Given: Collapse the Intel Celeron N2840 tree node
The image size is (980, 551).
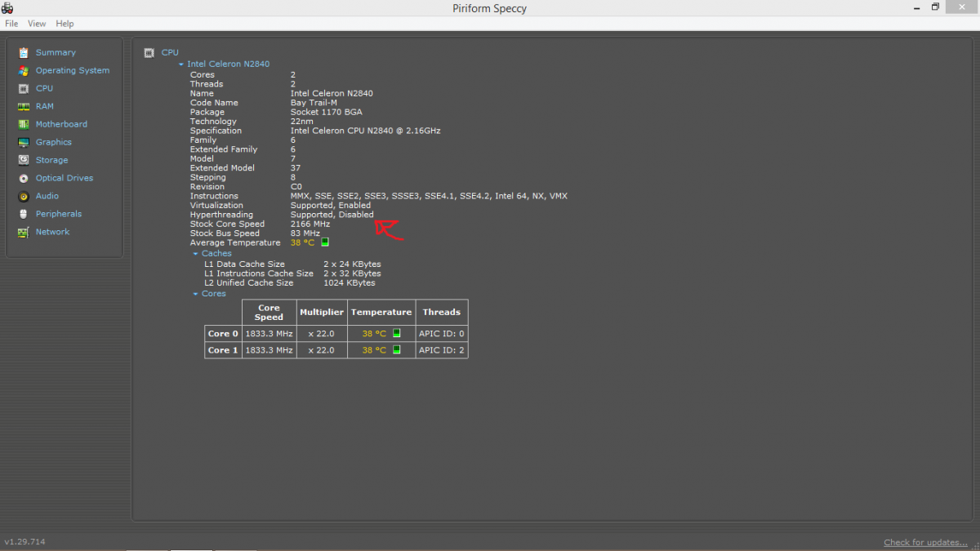Looking at the screenshot, I should [181, 64].
